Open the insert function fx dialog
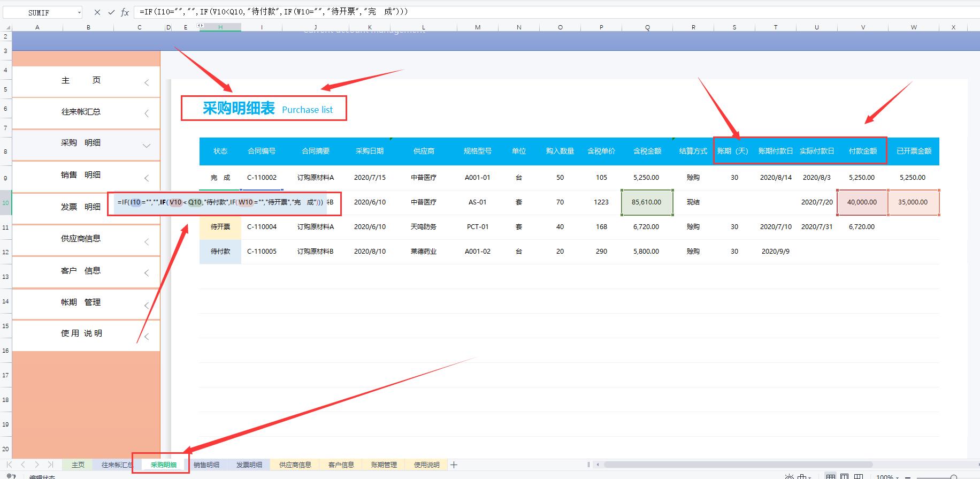980x479 pixels. 125,12
